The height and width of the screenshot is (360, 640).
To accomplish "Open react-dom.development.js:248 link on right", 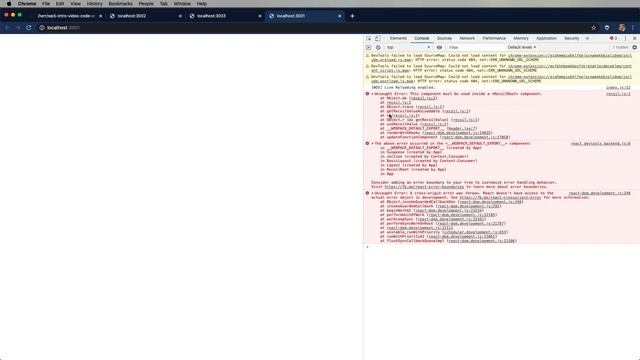I will coord(599,193).
